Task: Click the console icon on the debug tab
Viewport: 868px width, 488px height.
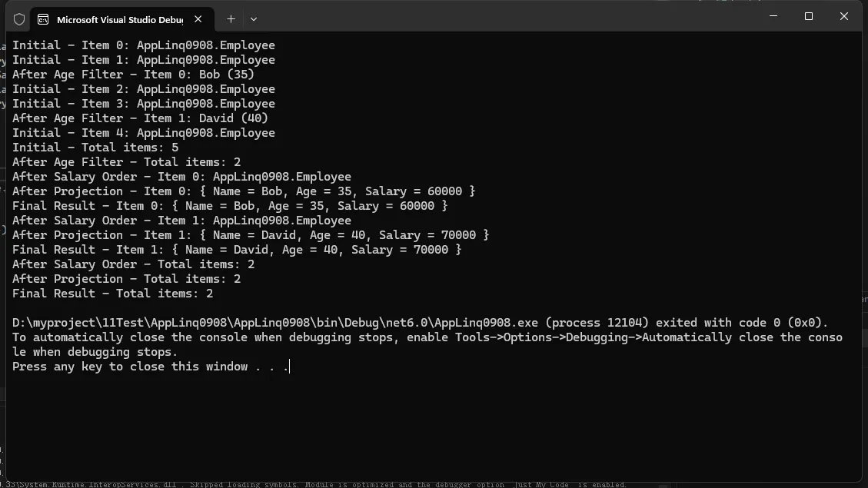Action: (x=43, y=19)
